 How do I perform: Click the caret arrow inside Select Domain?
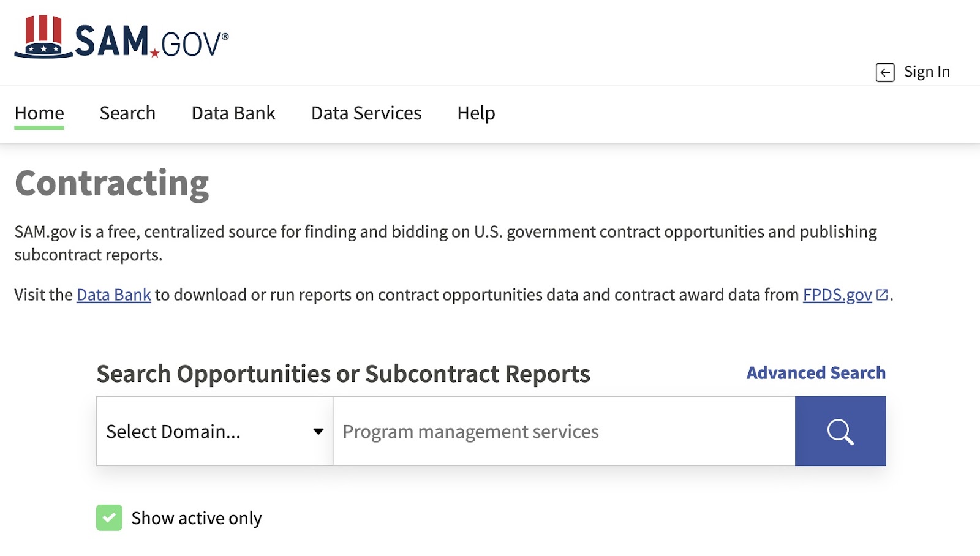click(318, 431)
